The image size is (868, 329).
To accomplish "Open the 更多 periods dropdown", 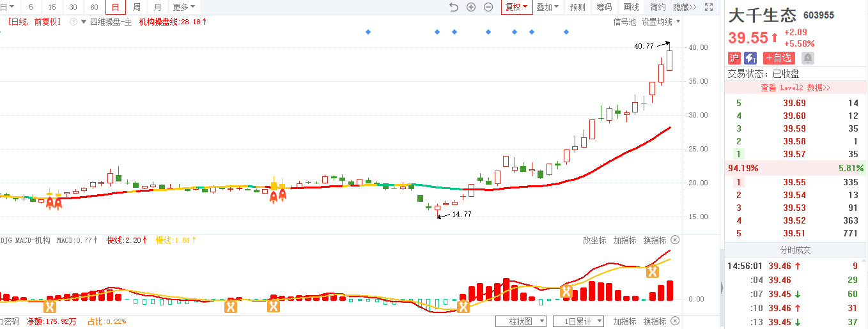I will click(x=184, y=7).
